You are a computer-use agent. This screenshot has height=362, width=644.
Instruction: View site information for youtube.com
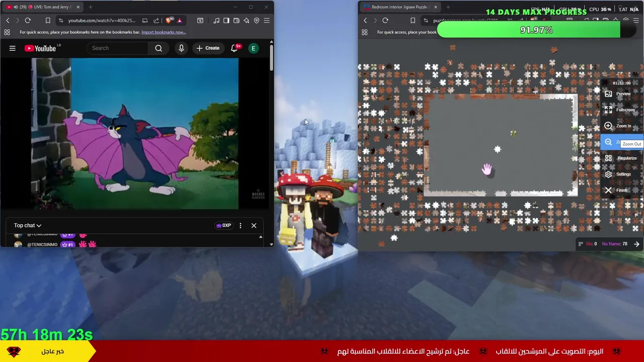(x=61, y=21)
